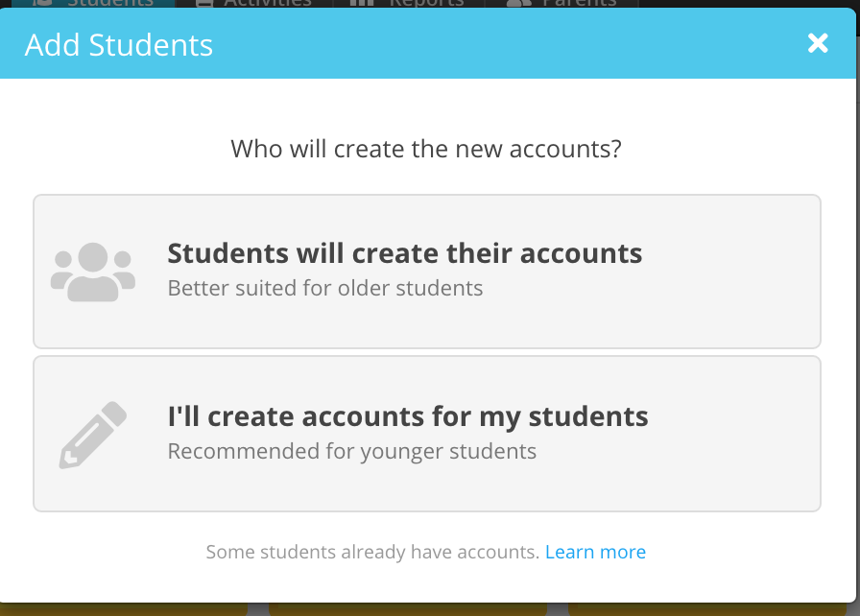Select the Students tab behind dialog

(x=93, y=3)
